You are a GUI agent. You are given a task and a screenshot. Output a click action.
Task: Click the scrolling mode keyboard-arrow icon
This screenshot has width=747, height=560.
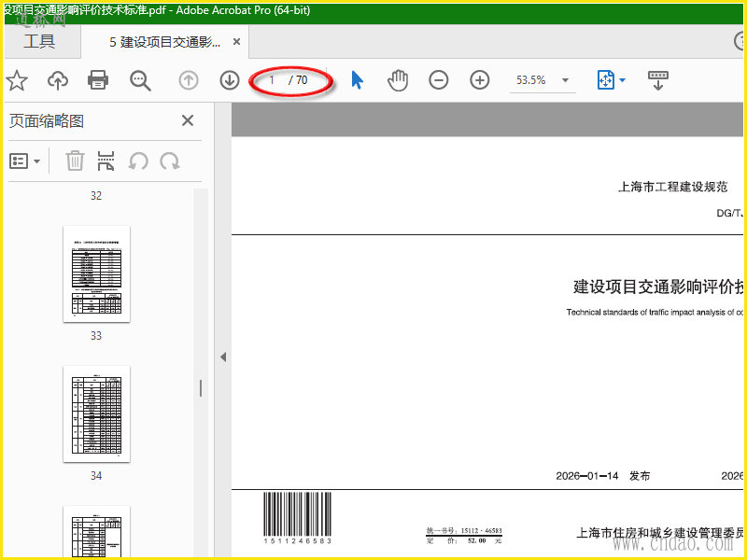point(658,80)
